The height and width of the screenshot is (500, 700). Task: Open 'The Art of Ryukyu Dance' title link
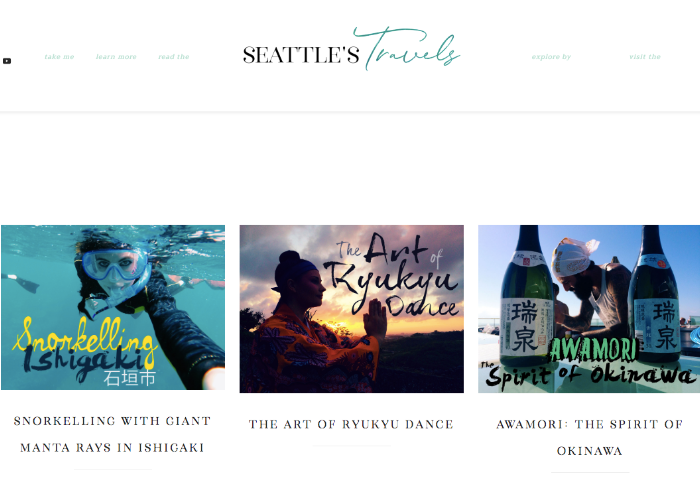tap(351, 424)
